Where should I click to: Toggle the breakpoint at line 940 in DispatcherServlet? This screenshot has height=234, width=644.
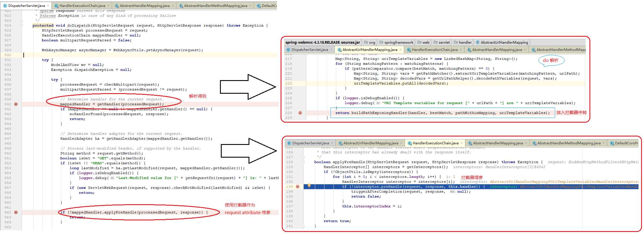(16, 104)
